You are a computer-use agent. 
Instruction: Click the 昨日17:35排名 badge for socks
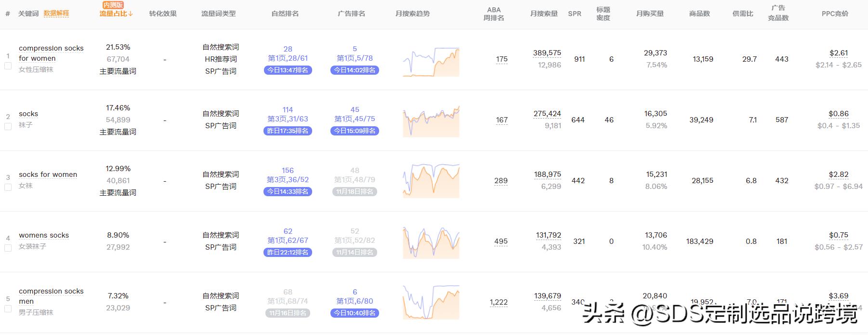tap(288, 131)
